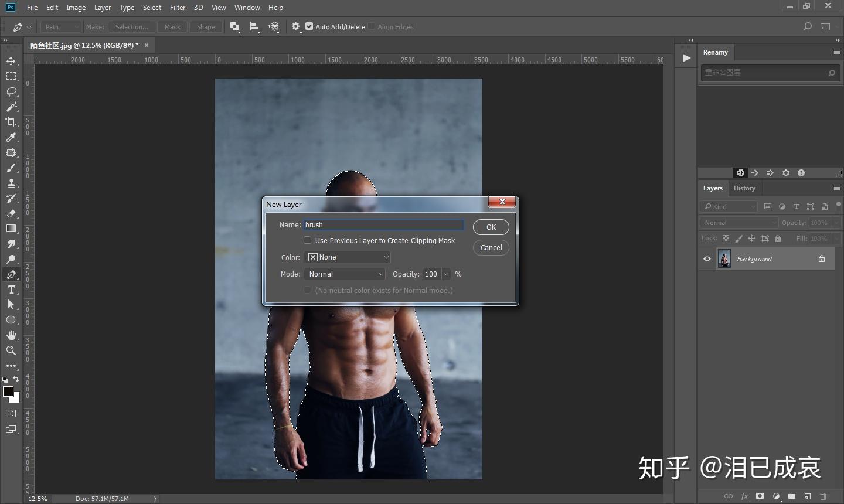844x504 pixels.
Task: Cancel the New Layer dialog
Action: 491,248
